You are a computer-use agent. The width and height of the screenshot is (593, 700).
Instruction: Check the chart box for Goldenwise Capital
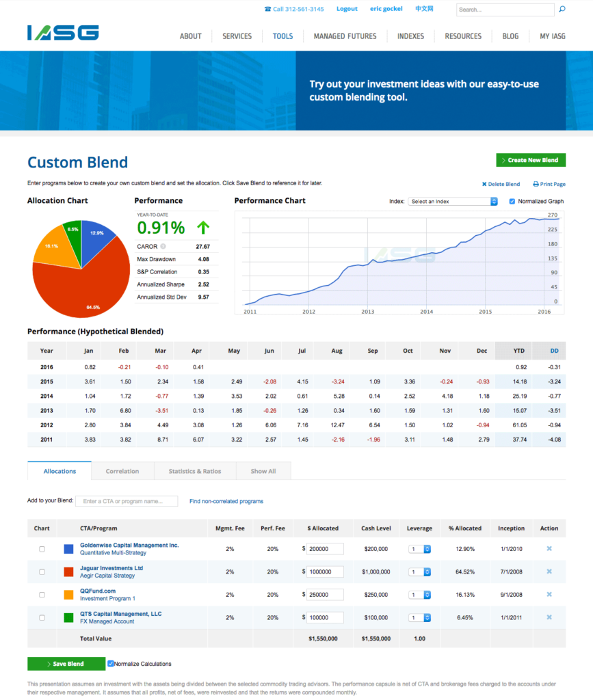pos(42,549)
